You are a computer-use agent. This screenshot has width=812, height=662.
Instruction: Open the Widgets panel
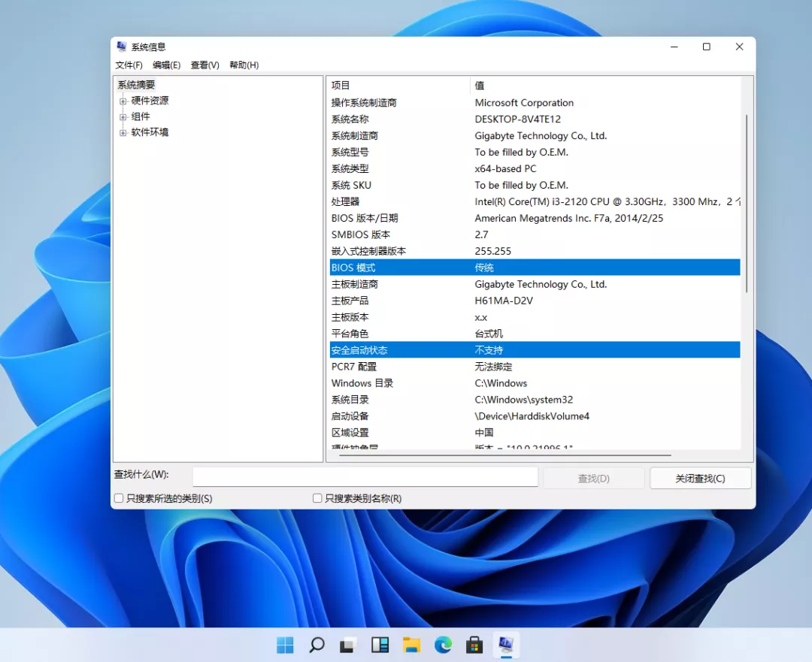click(x=379, y=645)
